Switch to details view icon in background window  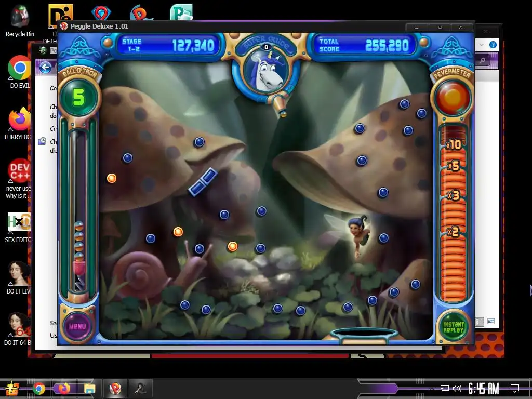click(480, 321)
